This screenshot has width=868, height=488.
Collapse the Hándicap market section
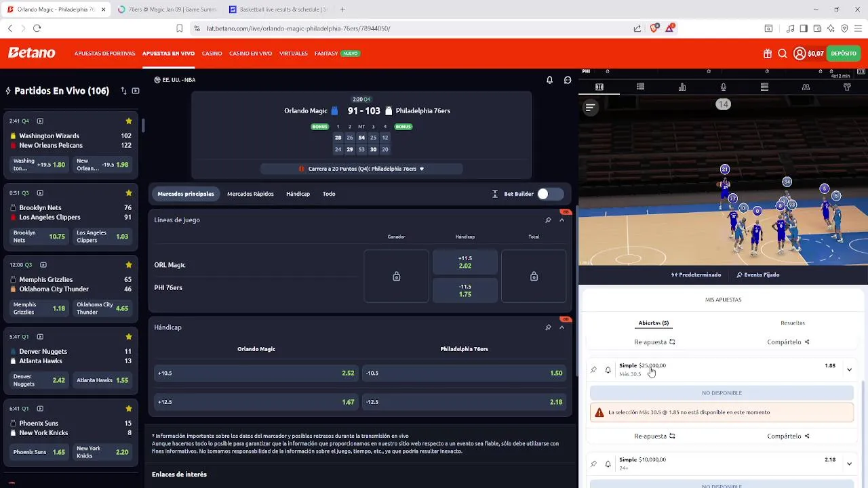[x=561, y=327]
